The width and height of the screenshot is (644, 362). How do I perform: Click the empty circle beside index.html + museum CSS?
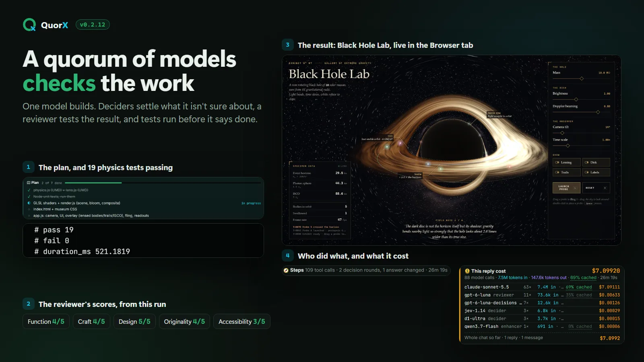(x=29, y=209)
